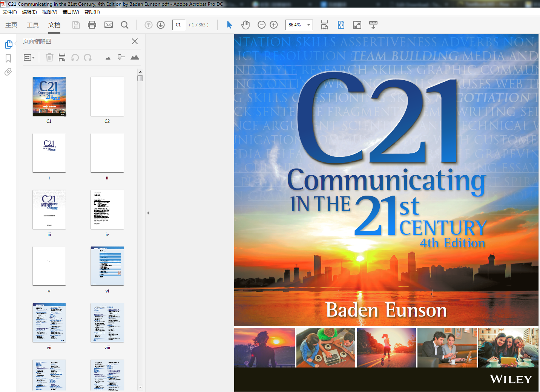Click the insert page break icon
This screenshot has width=540, height=392.
[62, 57]
